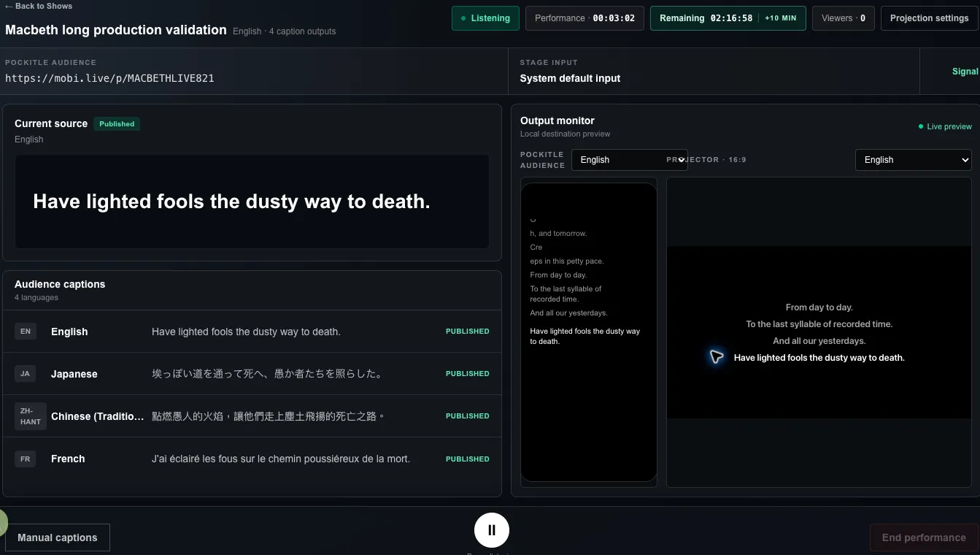Click the Live preview indicator
This screenshot has height=555, width=980.
tap(945, 126)
